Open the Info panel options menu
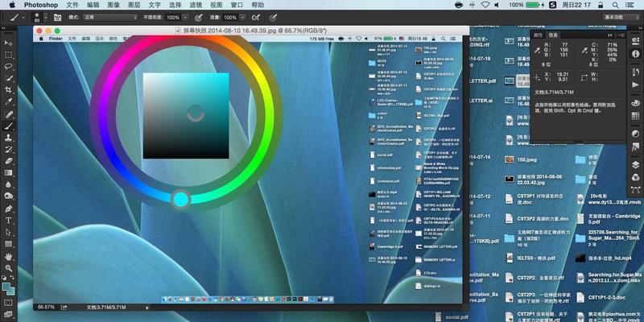Screen dimensions: 644x322 (x=621, y=35)
